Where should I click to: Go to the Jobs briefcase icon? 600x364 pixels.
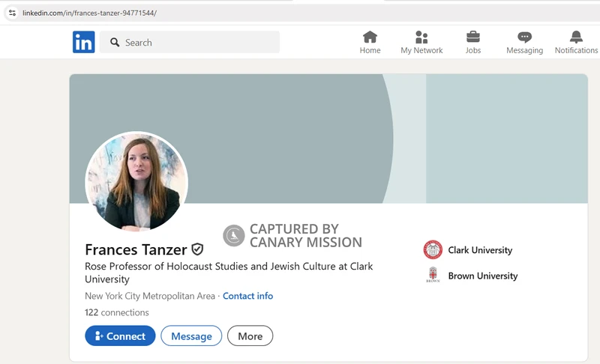(x=472, y=37)
